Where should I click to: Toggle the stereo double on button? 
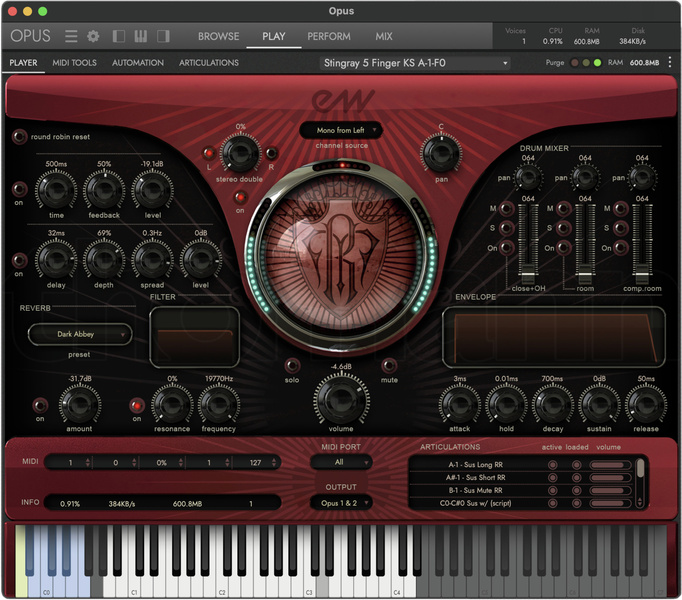click(x=240, y=197)
